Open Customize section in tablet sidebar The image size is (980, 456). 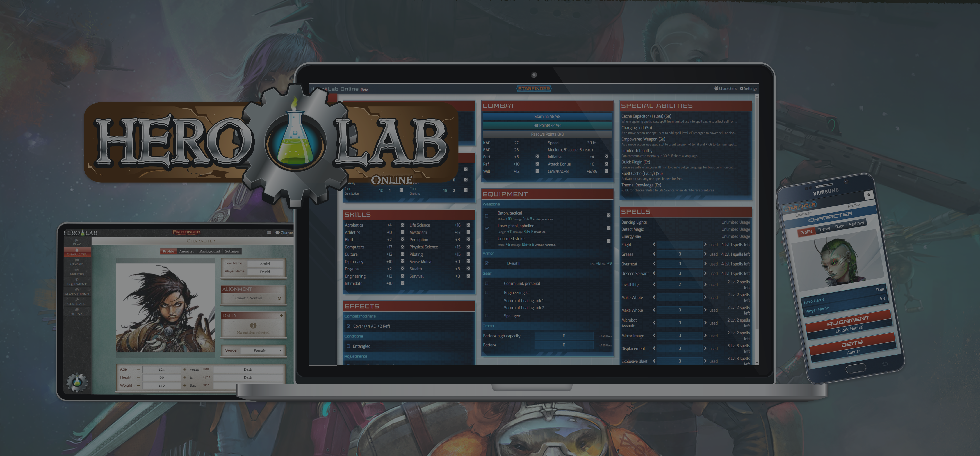pos(77,302)
